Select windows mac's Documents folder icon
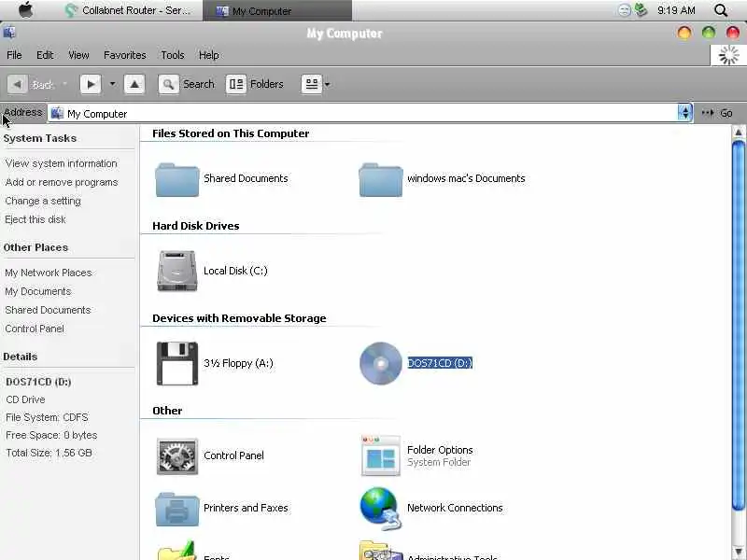747x560 pixels. pos(381,179)
